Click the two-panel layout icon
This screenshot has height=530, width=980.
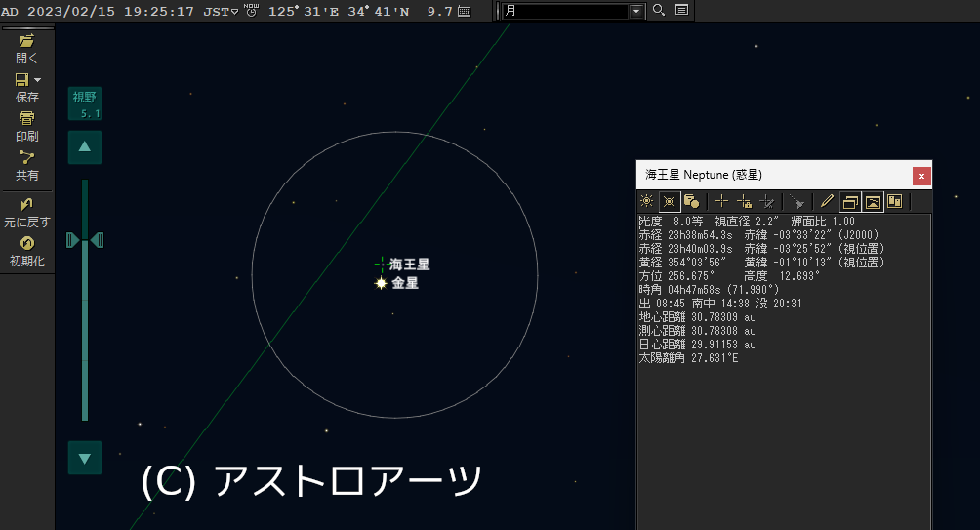tap(895, 201)
